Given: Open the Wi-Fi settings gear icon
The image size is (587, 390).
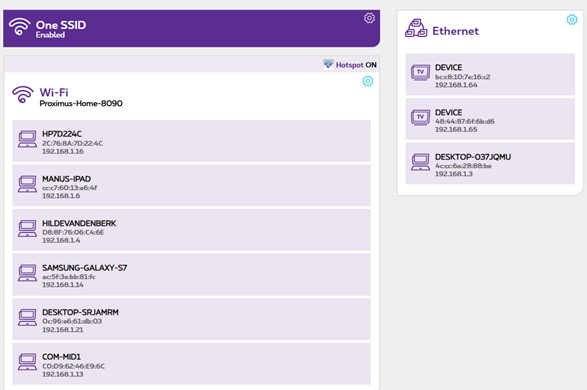Looking at the screenshot, I should [x=368, y=81].
